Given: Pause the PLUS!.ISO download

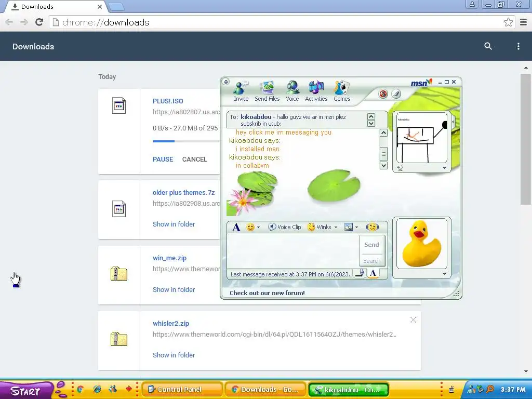Looking at the screenshot, I should [163, 159].
